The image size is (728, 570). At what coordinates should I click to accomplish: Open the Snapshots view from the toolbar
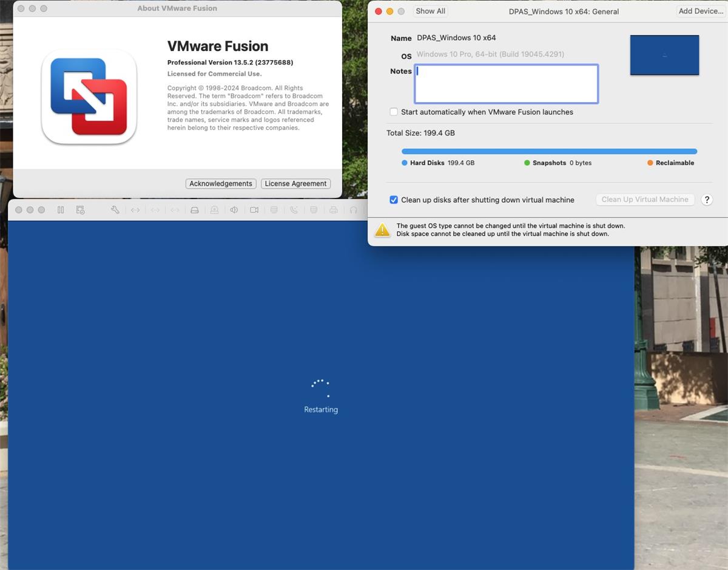click(x=81, y=209)
